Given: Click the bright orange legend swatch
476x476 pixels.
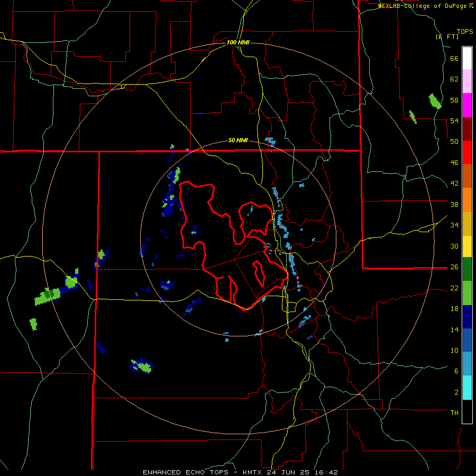Looking at the screenshot, I should [x=467, y=200].
